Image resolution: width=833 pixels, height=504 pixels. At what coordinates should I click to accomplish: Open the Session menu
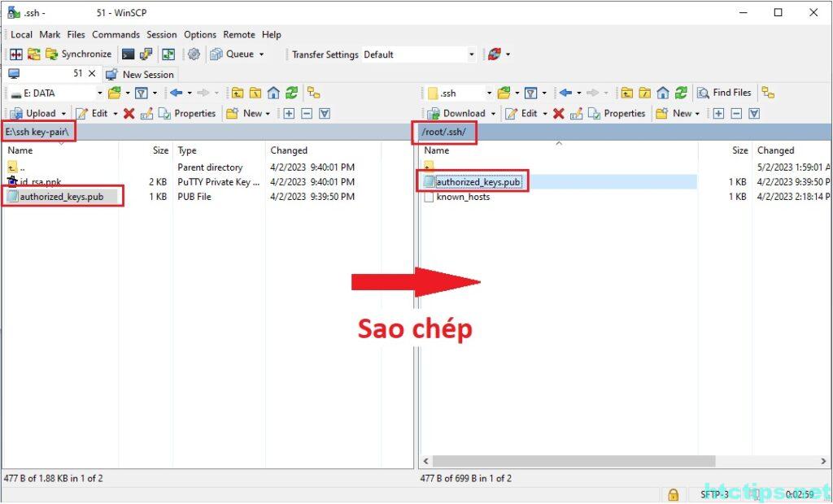162,34
